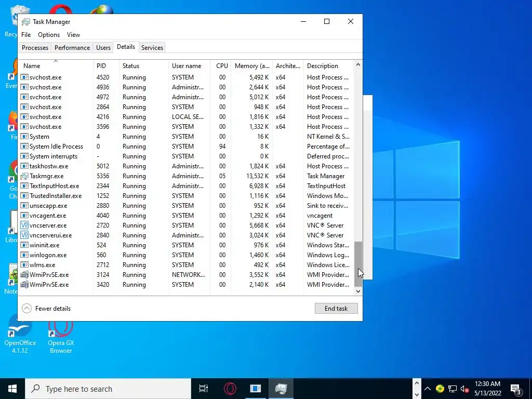The height and width of the screenshot is (399, 532).
Task: Click the WmiPrvSE.exe icon with PID 3124
Action: (x=24, y=275)
